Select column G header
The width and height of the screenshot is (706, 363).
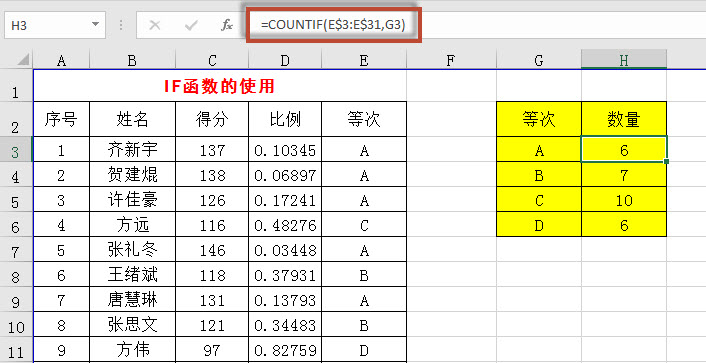(539, 60)
